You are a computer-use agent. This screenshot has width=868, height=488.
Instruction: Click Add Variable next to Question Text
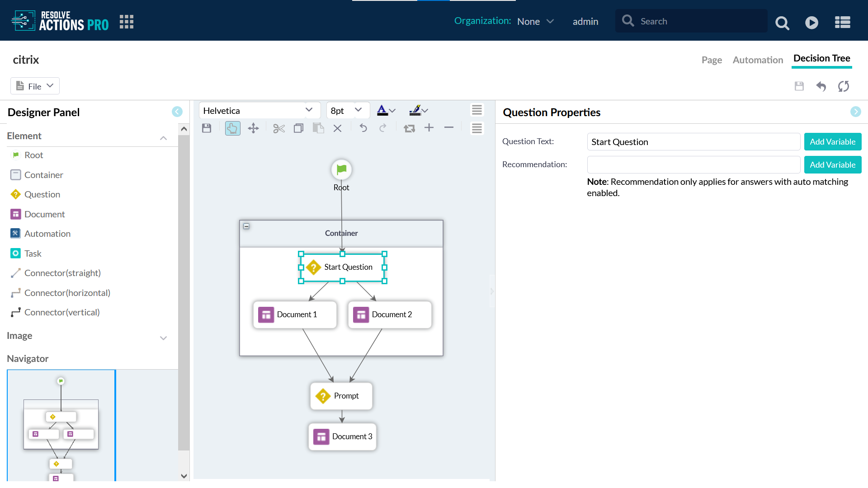point(832,142)
